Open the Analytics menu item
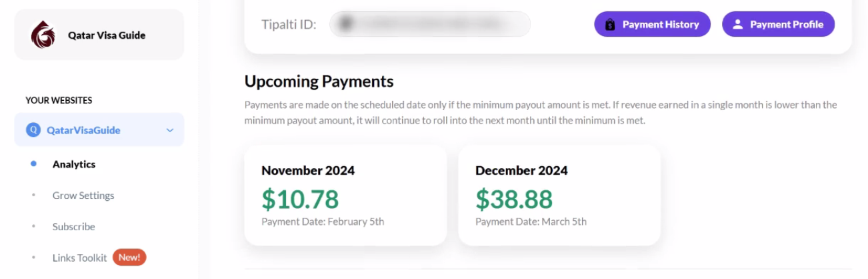The height and width of the screenshot is (279, 868). tap(74, 164)
